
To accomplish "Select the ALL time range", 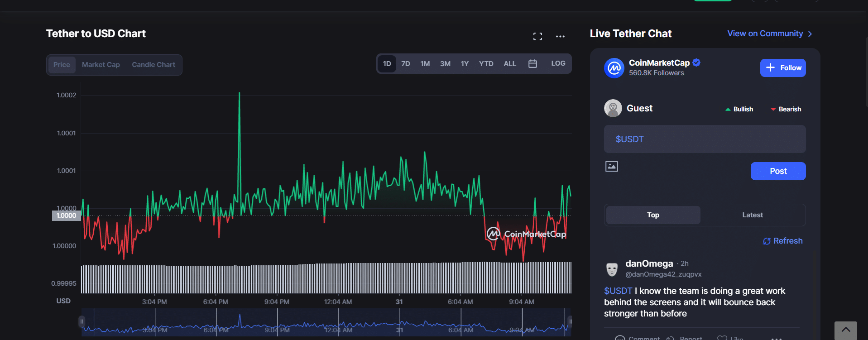I will click(510, 64).
